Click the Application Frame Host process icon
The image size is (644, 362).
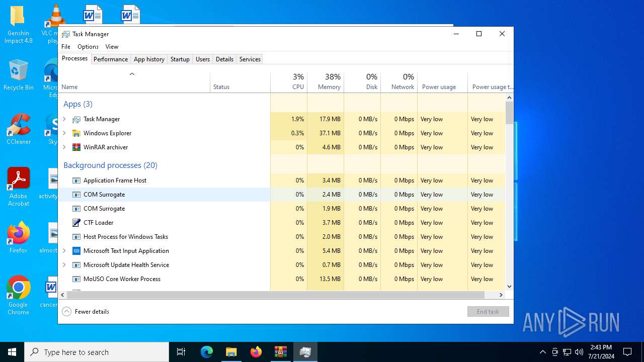76,180
